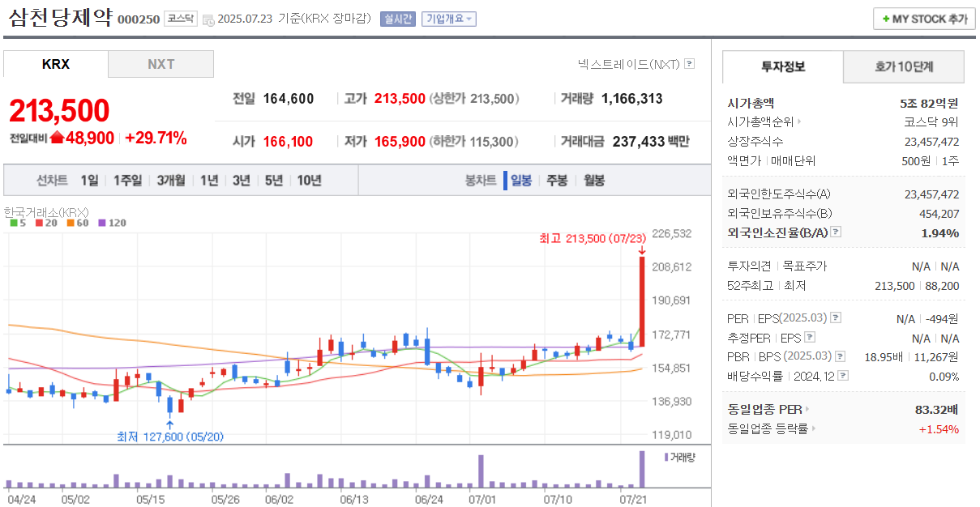The width and height of the screenshot is (980, 507).
Task: Open the 투자정보 tab
Action: point(783,66)
